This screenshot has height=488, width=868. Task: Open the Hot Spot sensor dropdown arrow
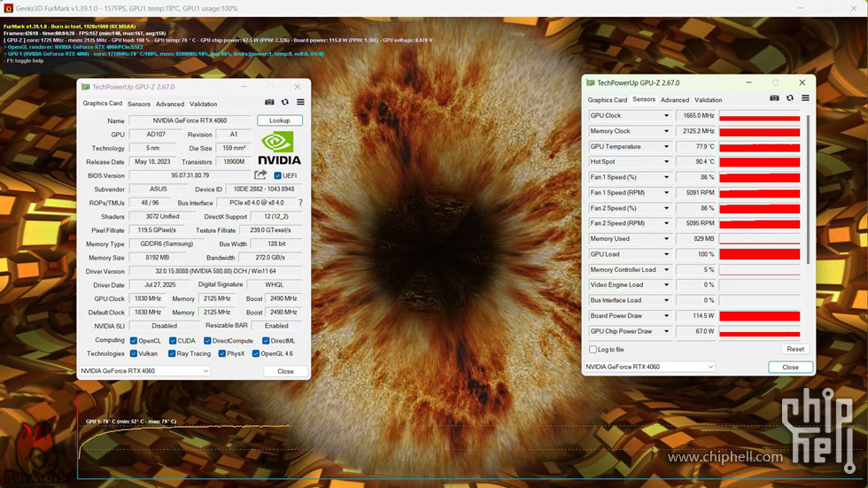click(666, 161)
